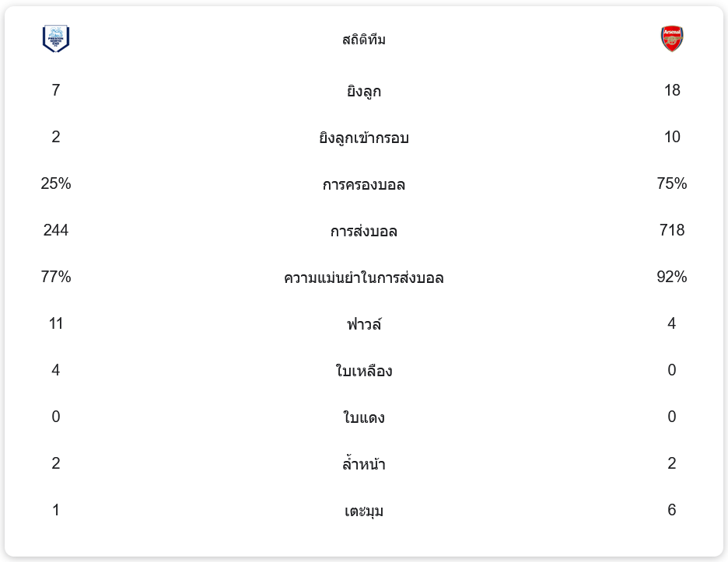Click the ความแม่นยำในการส่งบอล label
Viewport: 728px width, 562px height.
click(364, 278)
